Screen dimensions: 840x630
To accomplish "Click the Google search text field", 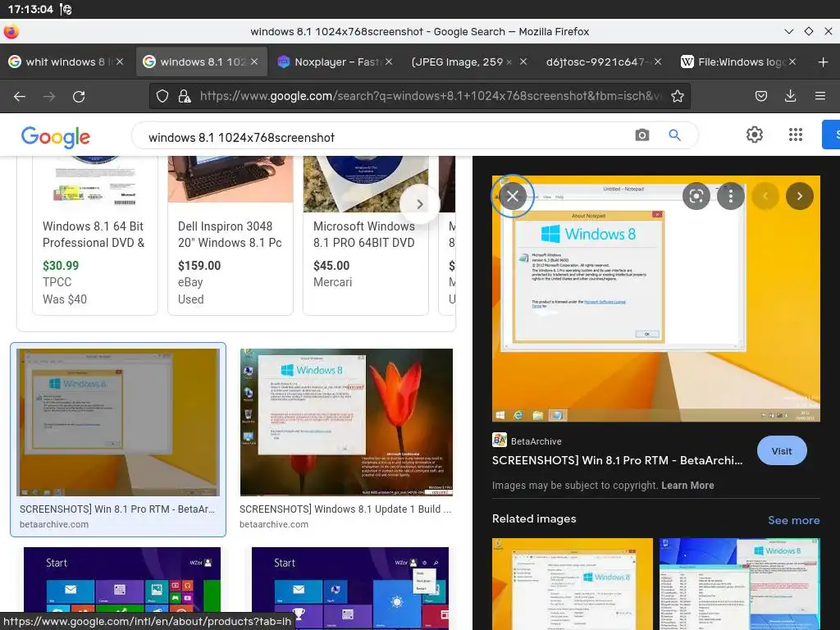I will (x=386, y=138).
